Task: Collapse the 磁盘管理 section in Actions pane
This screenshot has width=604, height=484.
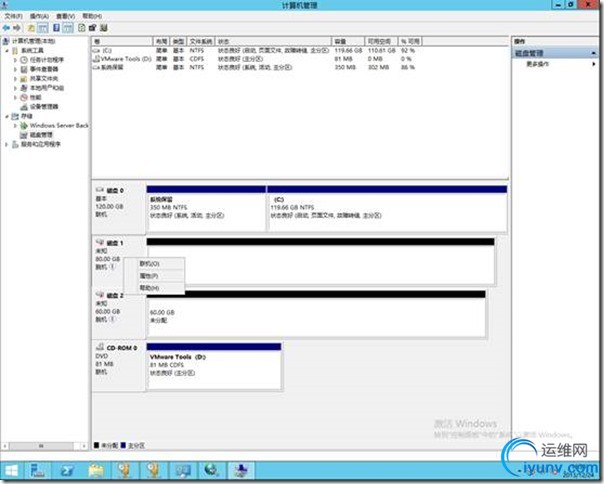Action: tap(593, 53)
